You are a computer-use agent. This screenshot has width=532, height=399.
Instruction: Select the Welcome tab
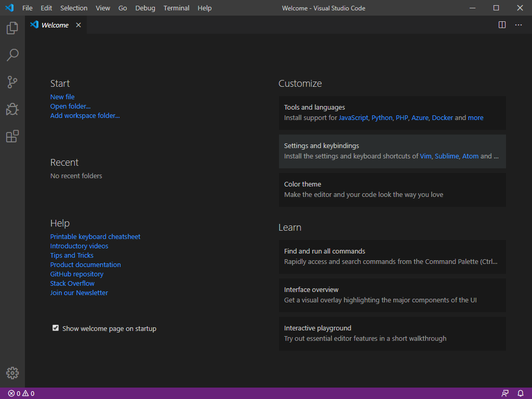click(55, 25)
